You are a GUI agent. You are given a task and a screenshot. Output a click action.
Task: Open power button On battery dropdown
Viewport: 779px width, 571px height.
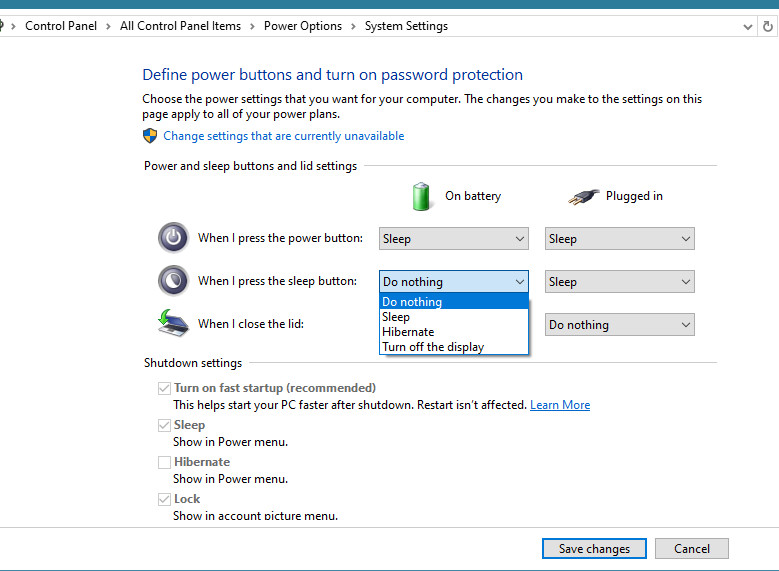[x=453, y=239]
